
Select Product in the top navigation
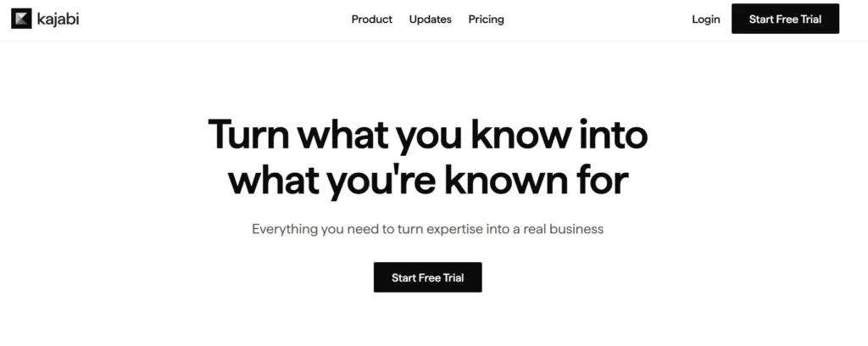(371, 20)
